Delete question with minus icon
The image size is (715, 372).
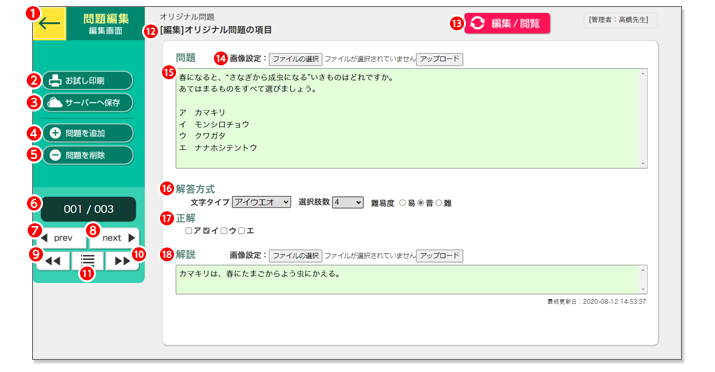coord(88,155)
